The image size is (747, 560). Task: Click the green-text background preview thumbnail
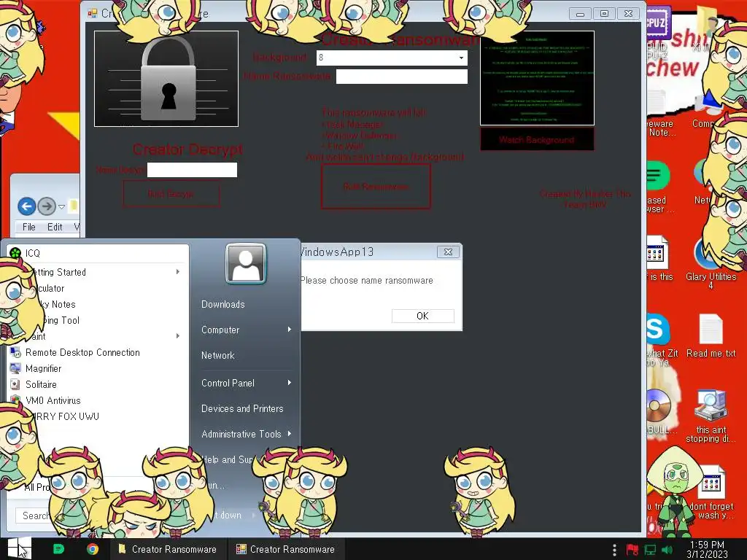pos(537,77)
